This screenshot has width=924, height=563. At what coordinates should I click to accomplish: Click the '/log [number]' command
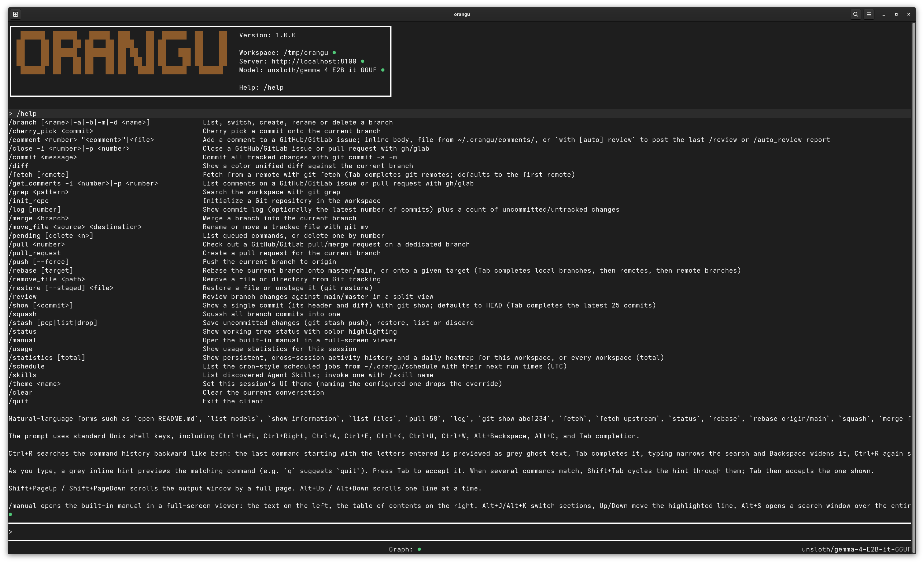click(35, 209)
